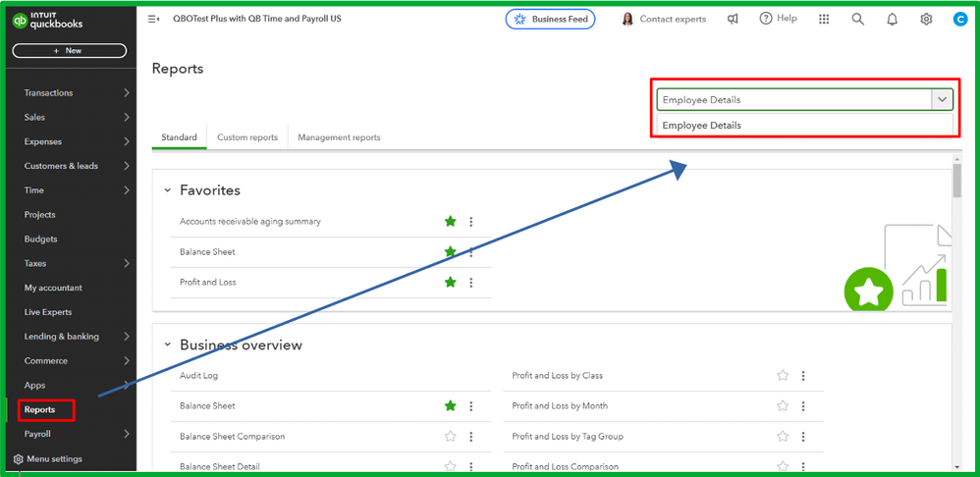Expand the Transactions submenu
The width and height of the screenshot is (980, 477).
point(127,93)
